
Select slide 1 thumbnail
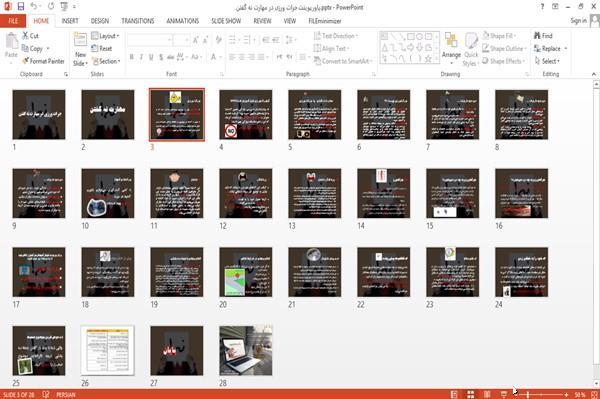click(39, 114)
